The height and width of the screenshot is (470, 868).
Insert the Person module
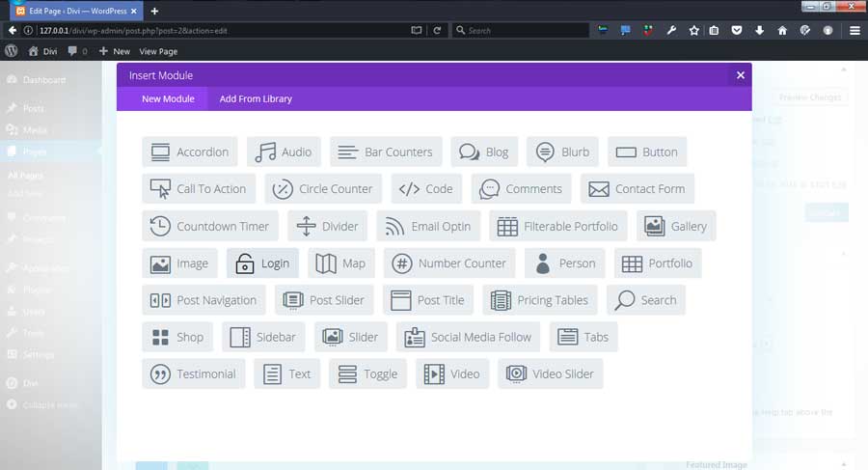(x=564, y=263)
